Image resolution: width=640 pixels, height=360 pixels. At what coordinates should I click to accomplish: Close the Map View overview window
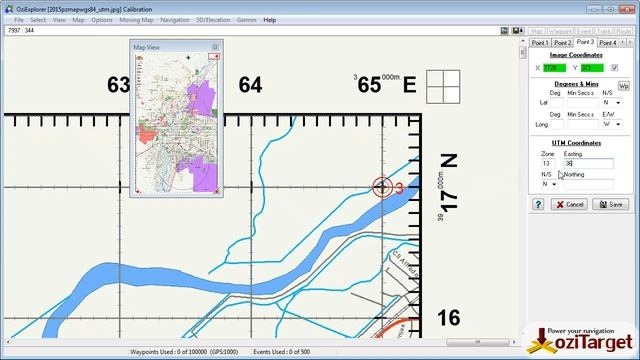215,47
